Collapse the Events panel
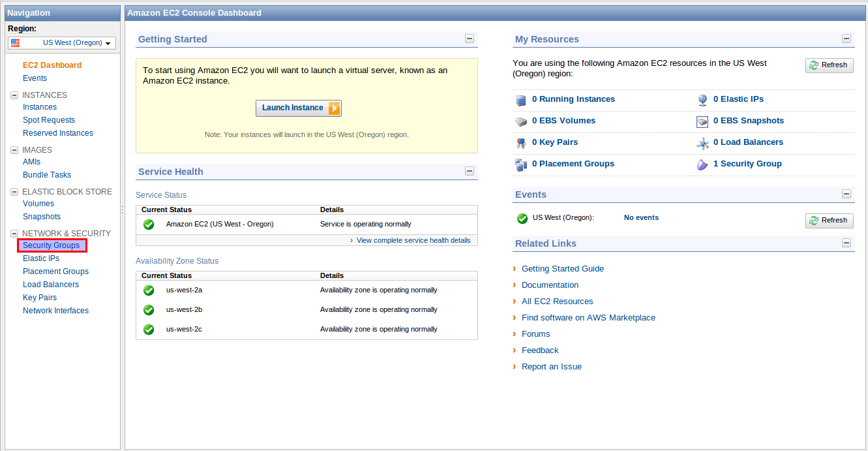868x451 pixels. tap(846, 194)
